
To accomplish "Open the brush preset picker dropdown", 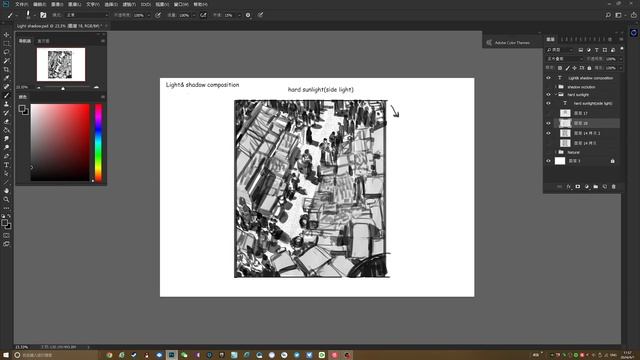I will click(34, 15).
